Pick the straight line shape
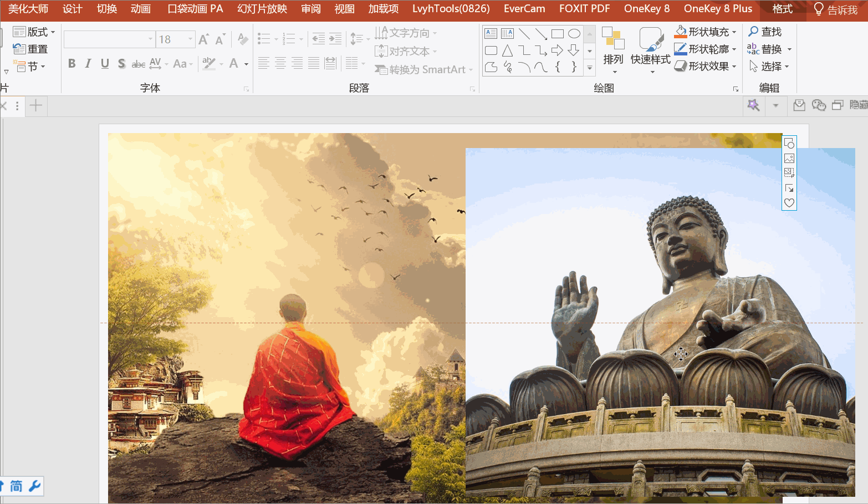Viewport: 868px width, 504px height. pos(524,34)
